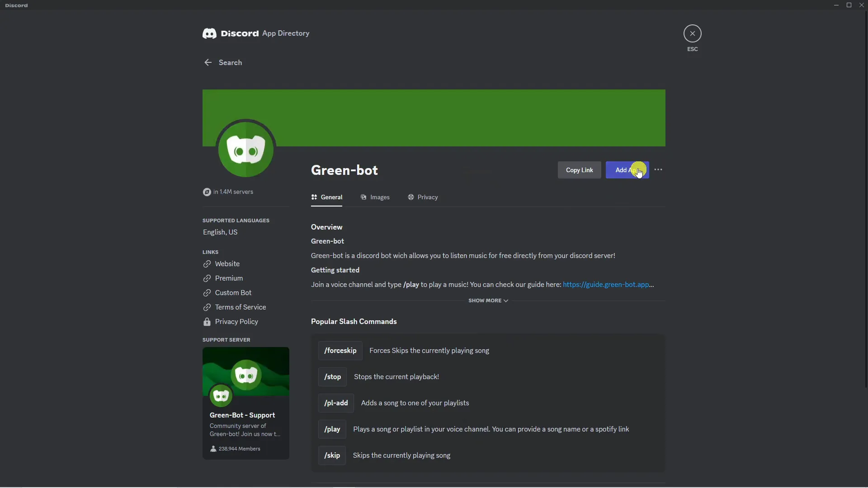Click the Images tab picture icon
Image resolution: width=868 pixels, height=488 pixels.
click(x=363, y=197)
